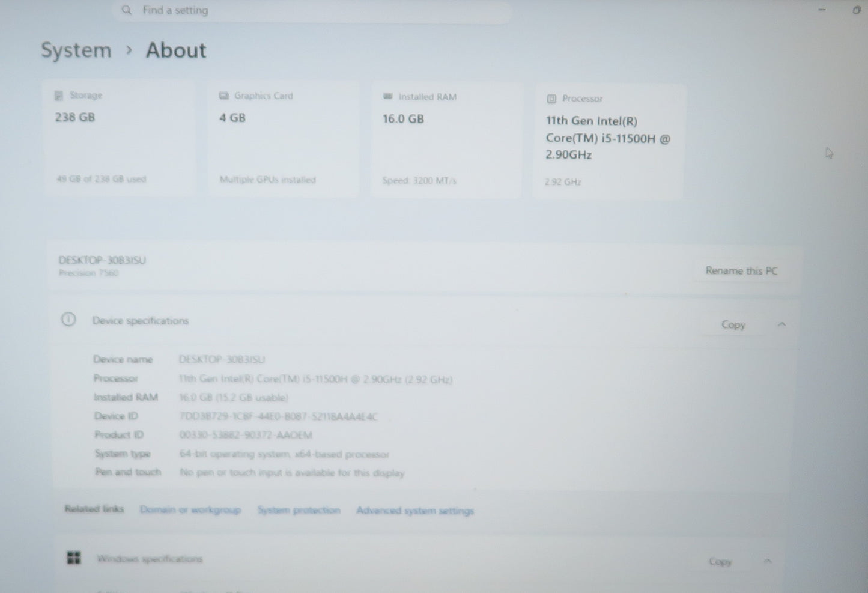Collapse the Windows specifications section
868x593 pixels.
[768, 561]
